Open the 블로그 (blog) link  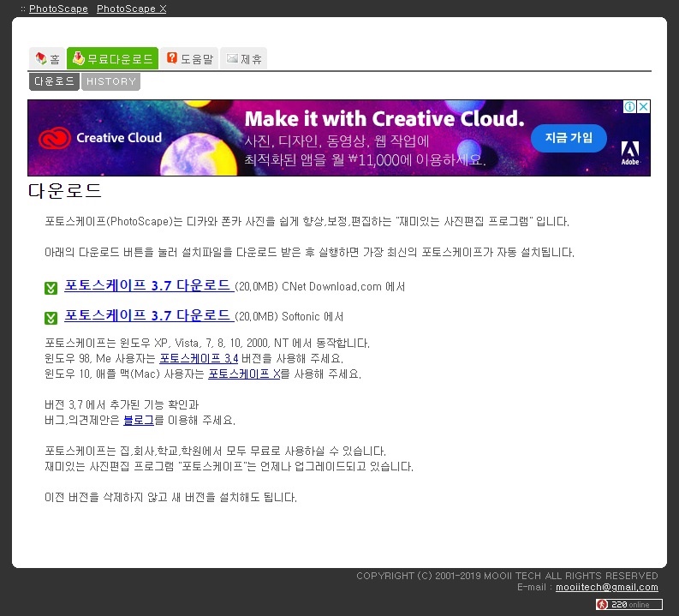click(x=139, y=420)
